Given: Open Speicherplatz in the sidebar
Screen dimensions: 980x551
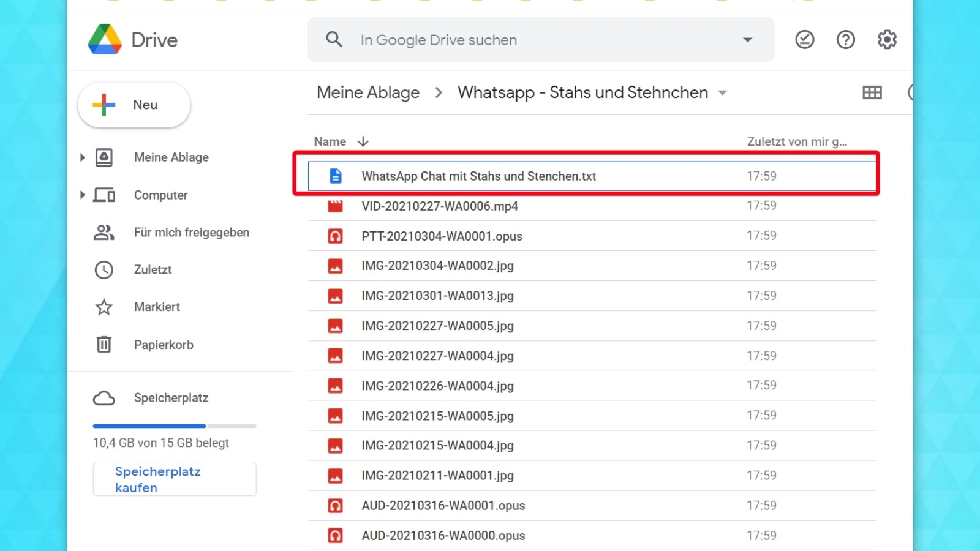Looking at the screenshot, I should pos(171,398).
